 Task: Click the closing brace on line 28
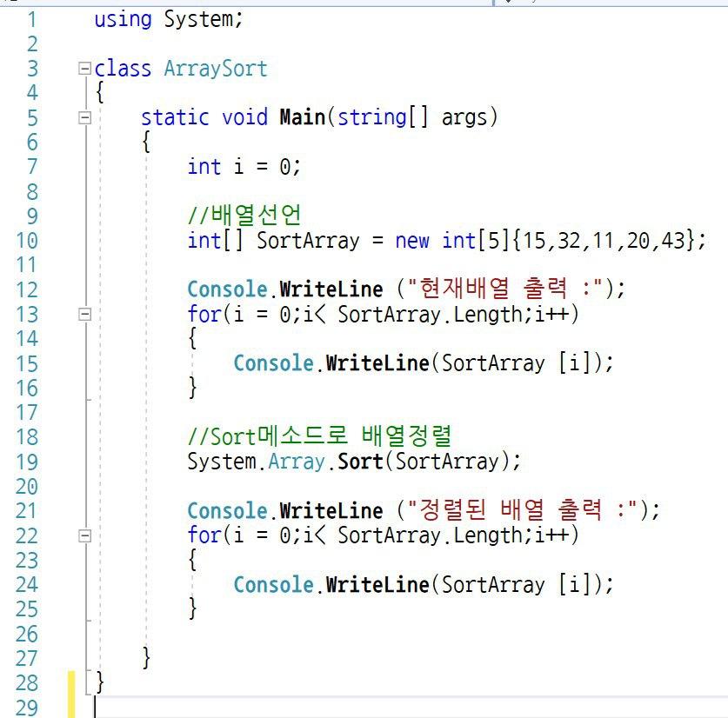(x=99, y=683)
